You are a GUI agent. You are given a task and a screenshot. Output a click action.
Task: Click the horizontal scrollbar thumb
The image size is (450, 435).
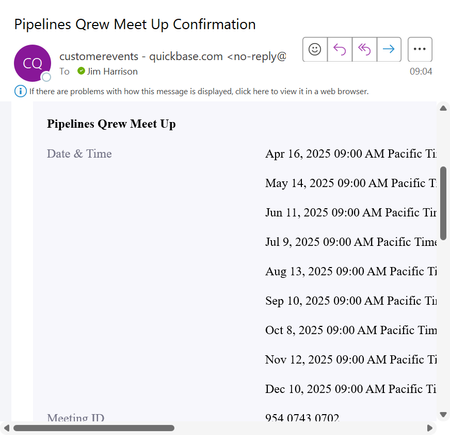[94, 428]
